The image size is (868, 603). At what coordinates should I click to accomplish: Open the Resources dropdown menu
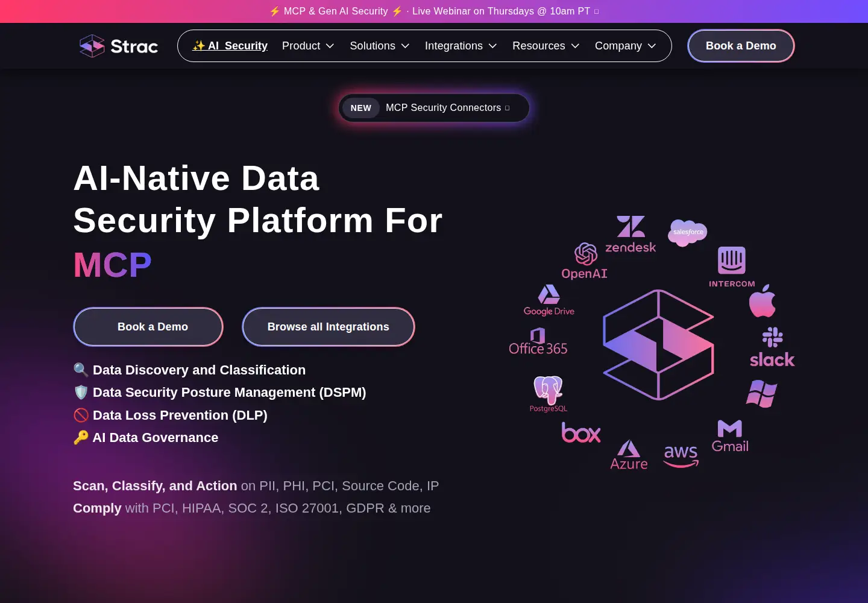click(546, 46)
